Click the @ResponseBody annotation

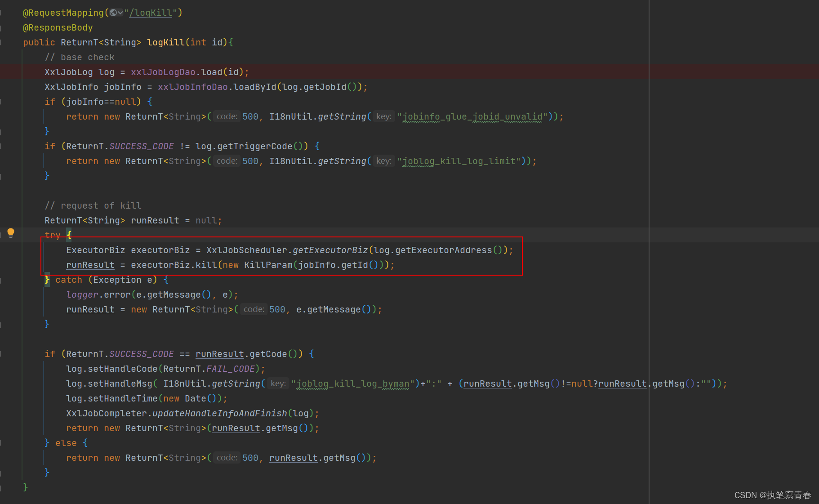[x=58, y=27]
